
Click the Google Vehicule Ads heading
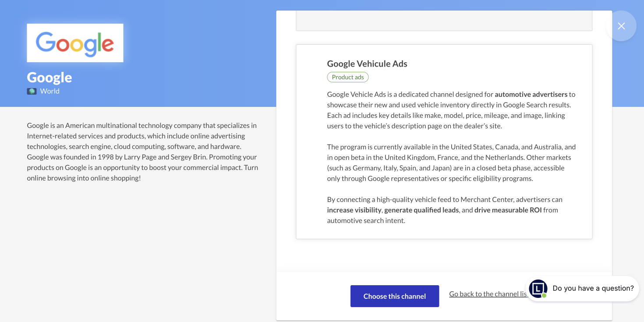[367, 64]
